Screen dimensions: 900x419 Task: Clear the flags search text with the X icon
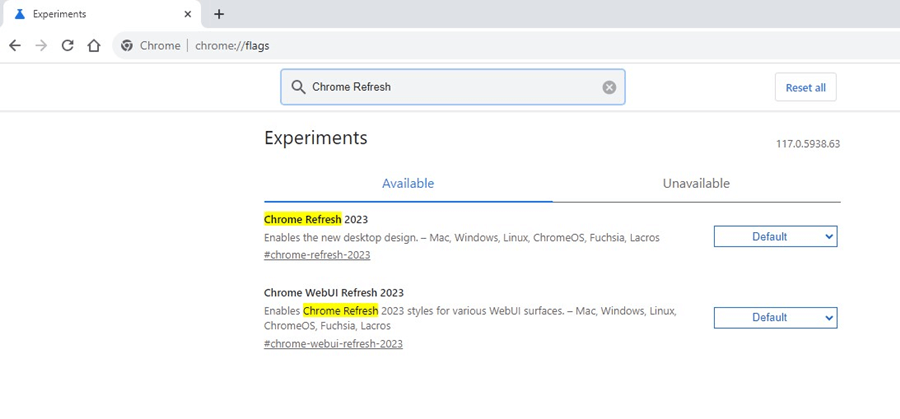point(609,87)
